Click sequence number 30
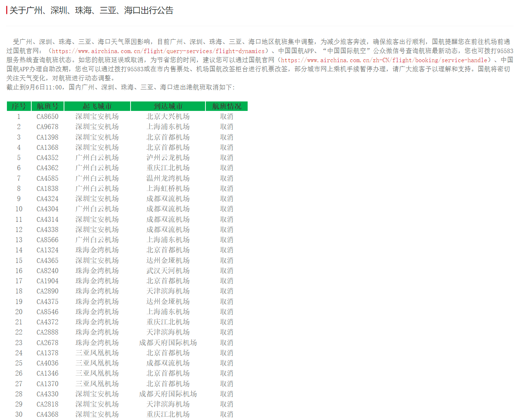Screen dimensions: 524x420 19,415
